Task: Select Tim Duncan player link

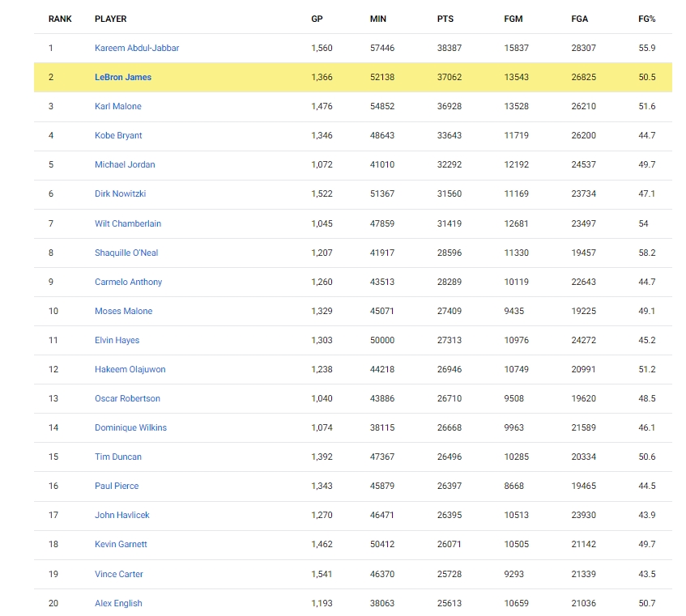Action: tap(118, 457)
